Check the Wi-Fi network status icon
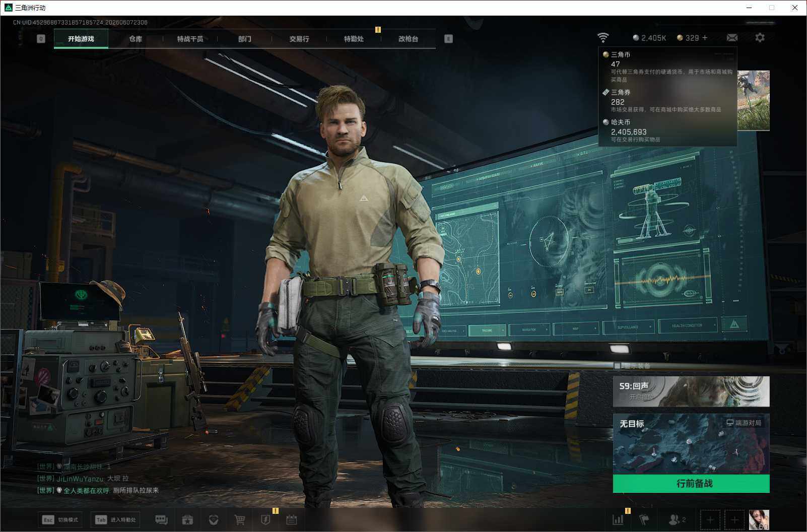The image size is (807, 532). tap(602, 38)
